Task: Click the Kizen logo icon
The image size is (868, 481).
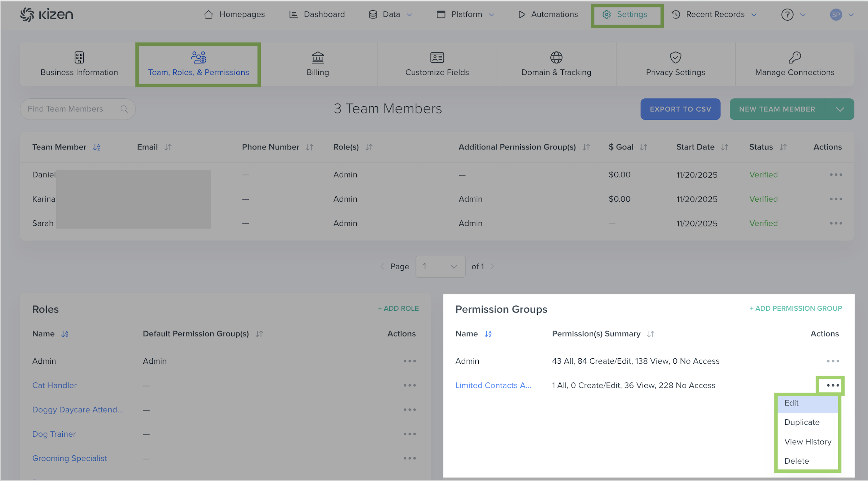Action: coord(27,14)
